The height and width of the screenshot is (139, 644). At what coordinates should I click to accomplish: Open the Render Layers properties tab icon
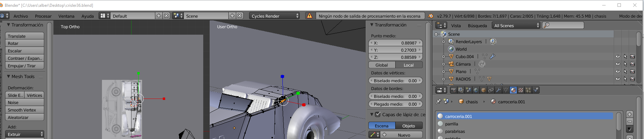point(461,90)
